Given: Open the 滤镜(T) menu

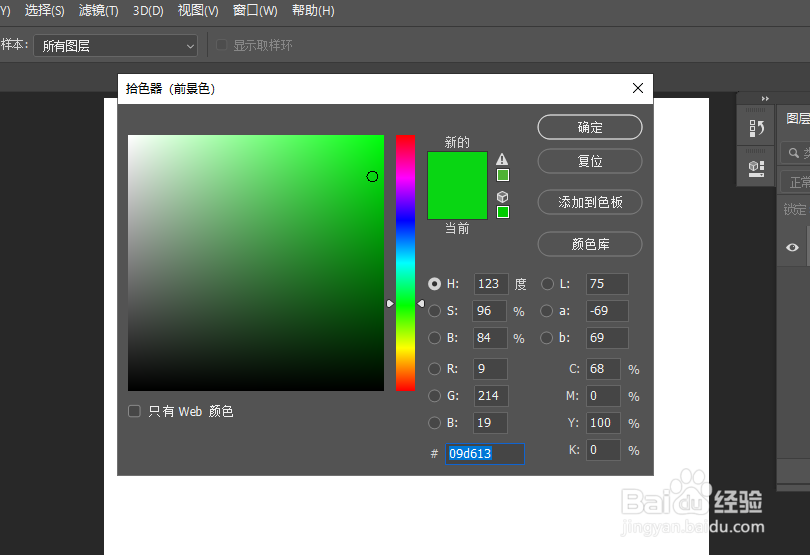Looking at the screenshot, I should pyautogui.click(x=98, y=10).
